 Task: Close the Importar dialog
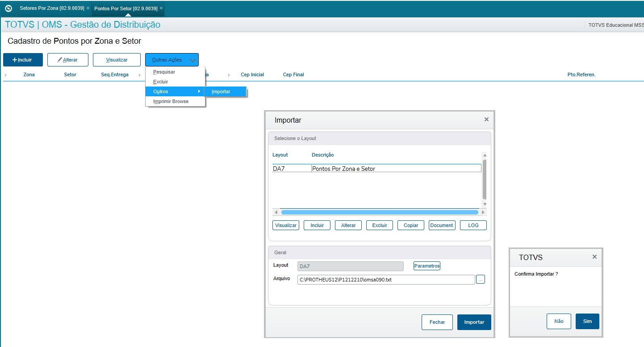pyautogui.click(x=486, y=120)
